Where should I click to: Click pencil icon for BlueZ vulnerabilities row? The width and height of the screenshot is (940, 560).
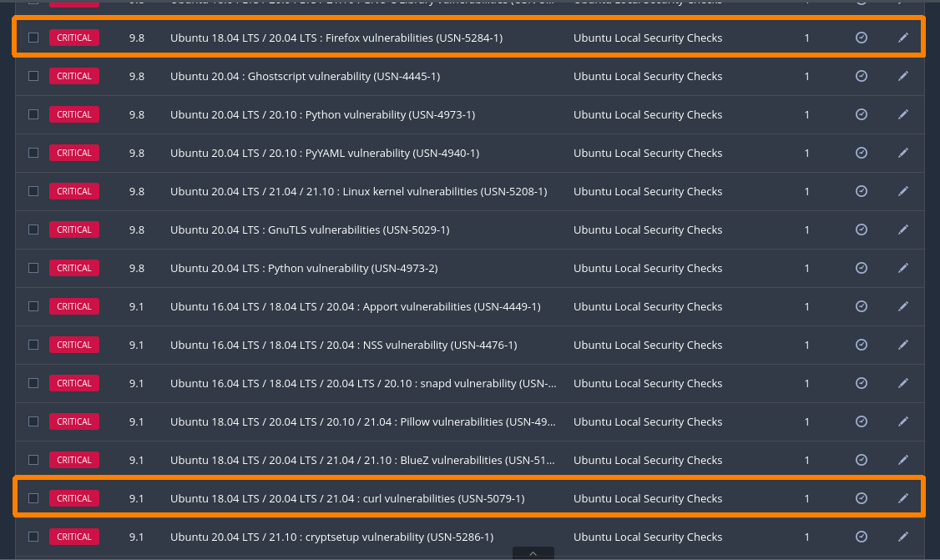(x=902, y=460)
